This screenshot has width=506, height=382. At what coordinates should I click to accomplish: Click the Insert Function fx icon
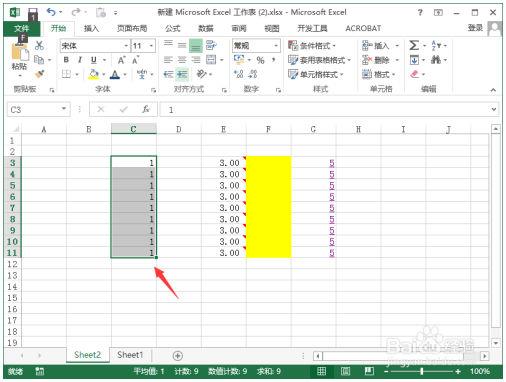point(146,109)
